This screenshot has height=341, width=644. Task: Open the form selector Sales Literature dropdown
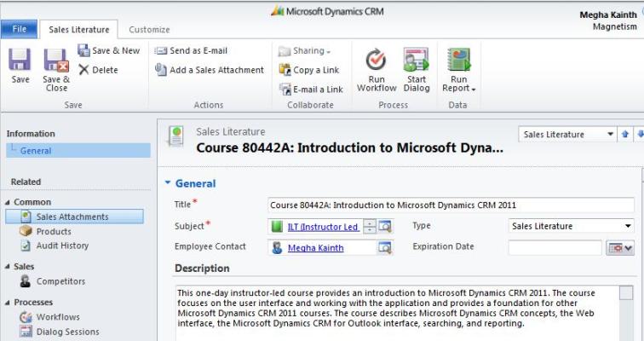click(x=567, y=135)
